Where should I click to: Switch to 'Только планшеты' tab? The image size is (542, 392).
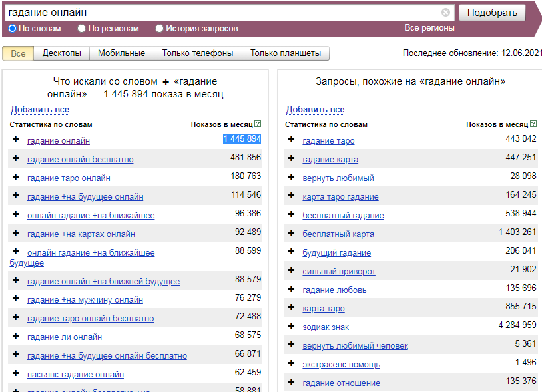tap(286, 53)
